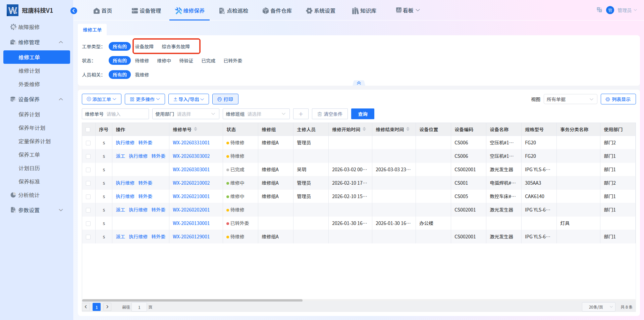
Task: Open 设备管理 in top navigation
Action: 146,11
